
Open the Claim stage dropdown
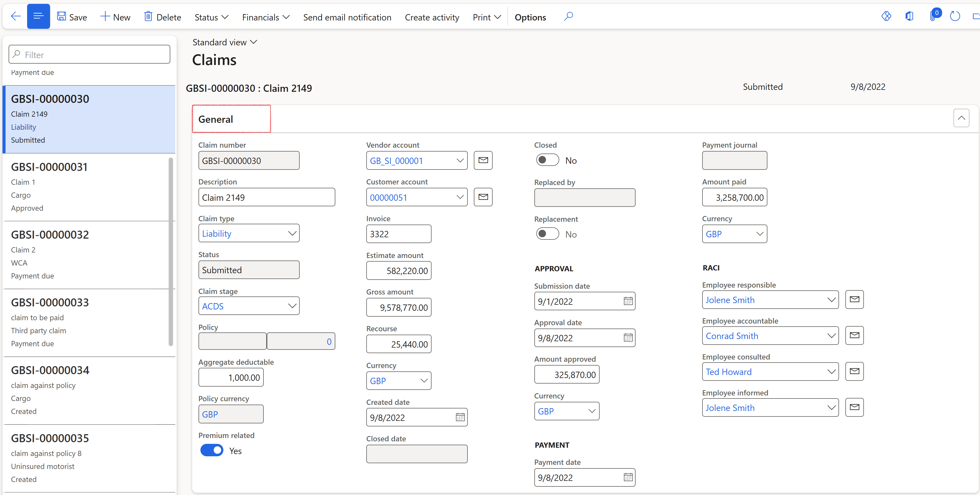(x=292, y=306)
